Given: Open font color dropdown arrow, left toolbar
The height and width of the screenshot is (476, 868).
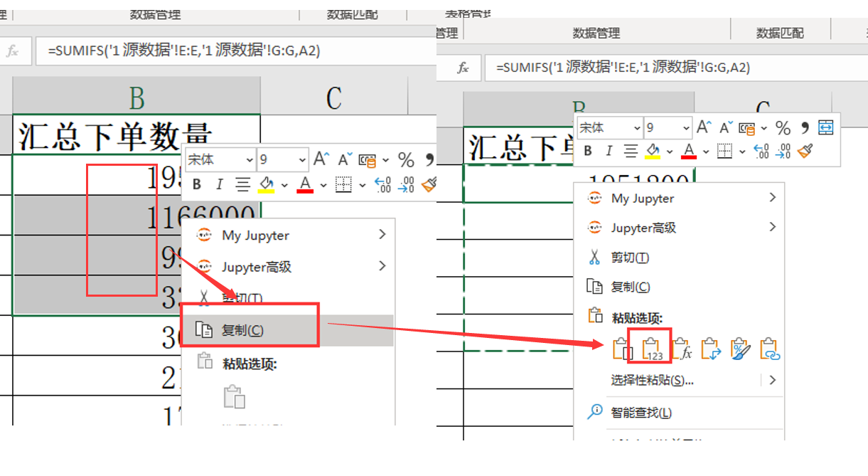Looking at the screenshot, I should click(323, 186).
